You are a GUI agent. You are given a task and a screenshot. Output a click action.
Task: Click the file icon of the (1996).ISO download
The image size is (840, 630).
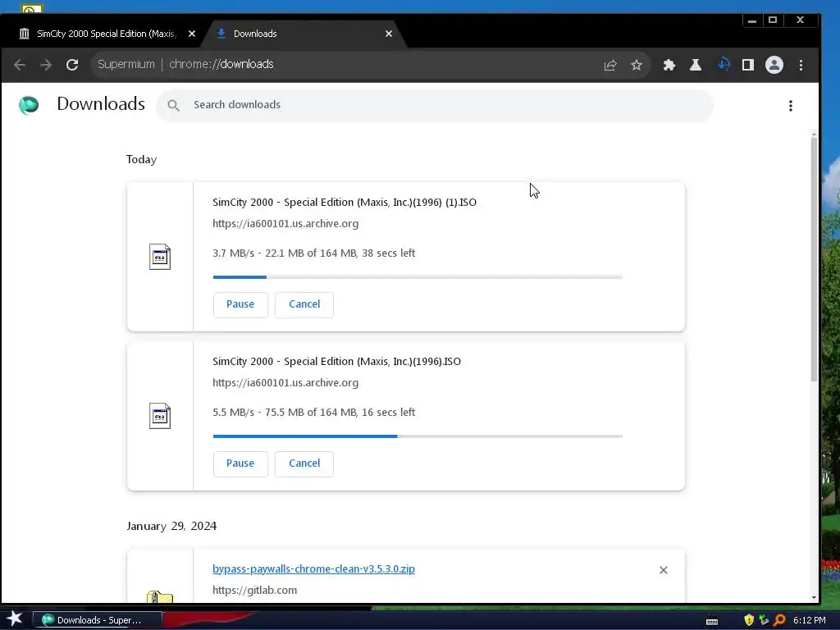coord(160,416)
